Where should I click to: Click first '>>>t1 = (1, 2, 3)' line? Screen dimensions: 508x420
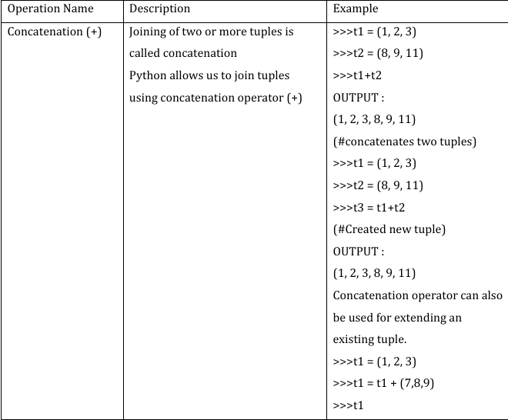point(375,32)
